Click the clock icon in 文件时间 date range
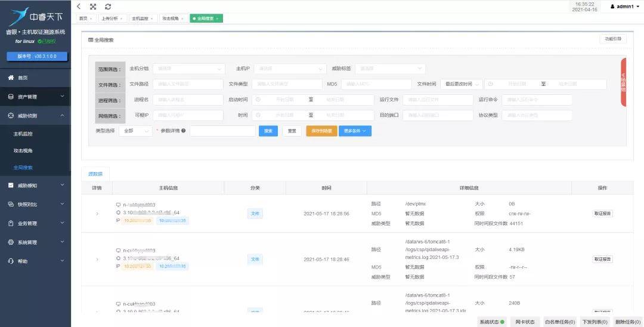This screenshot has height=327, width=644. [490, 84]
